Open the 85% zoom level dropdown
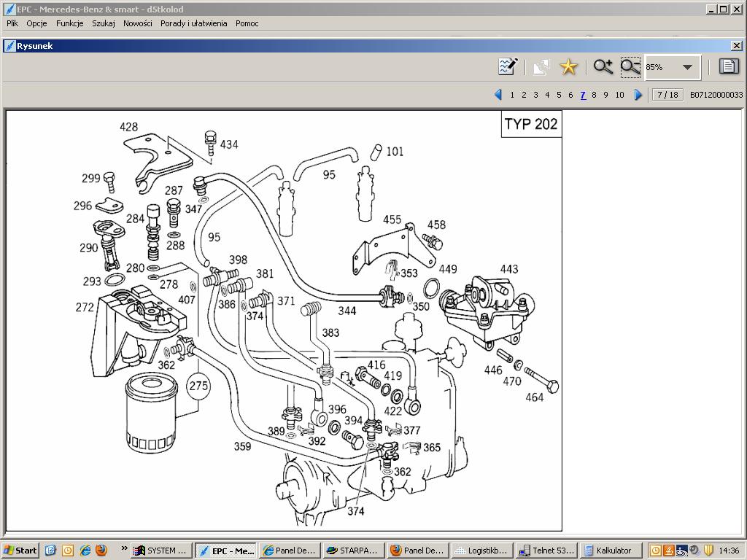Viewport: 747px width, 560px height. (x=686, y=67)
